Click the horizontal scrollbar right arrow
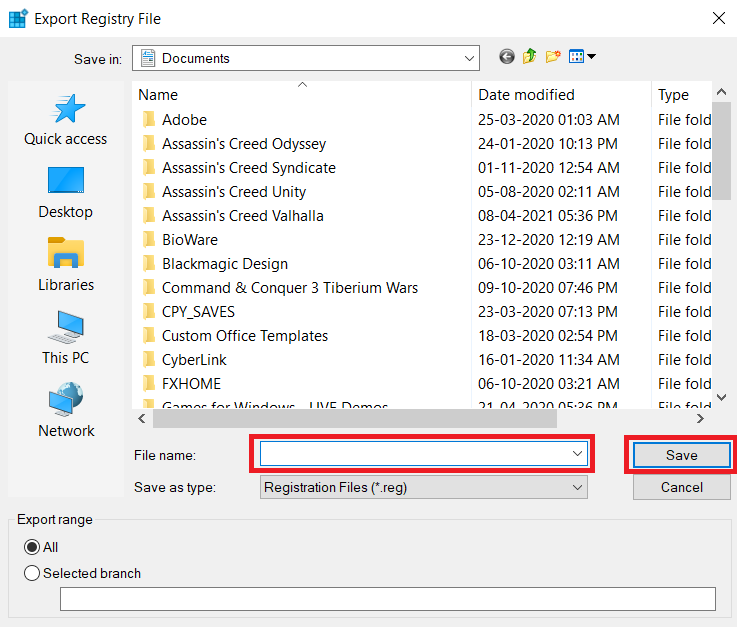This screenshot has height=627, width=737. (x=700, y=419)
